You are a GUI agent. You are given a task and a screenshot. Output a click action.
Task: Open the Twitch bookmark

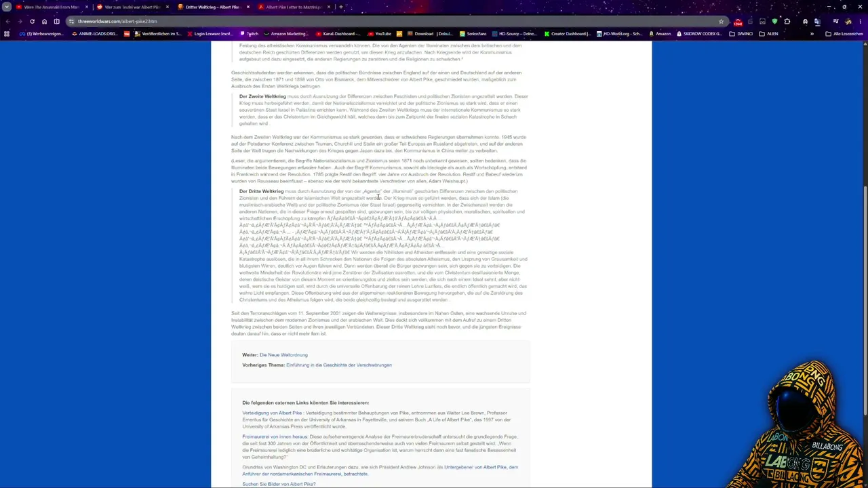pyautogui.click(x=248, y=34)
